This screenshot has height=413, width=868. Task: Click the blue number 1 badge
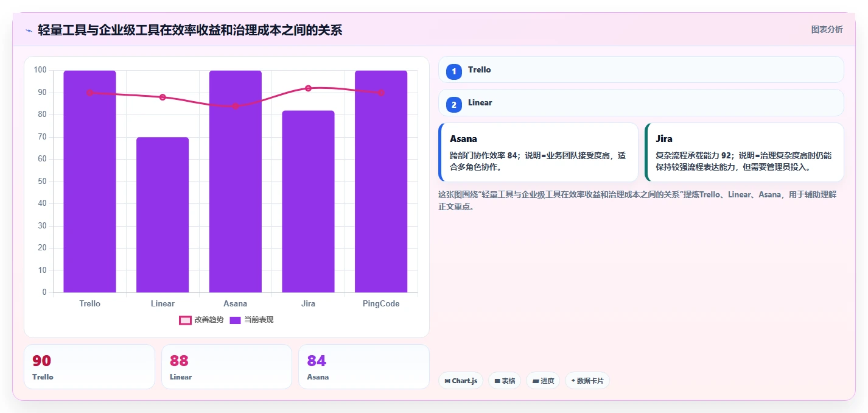[454, 71]
